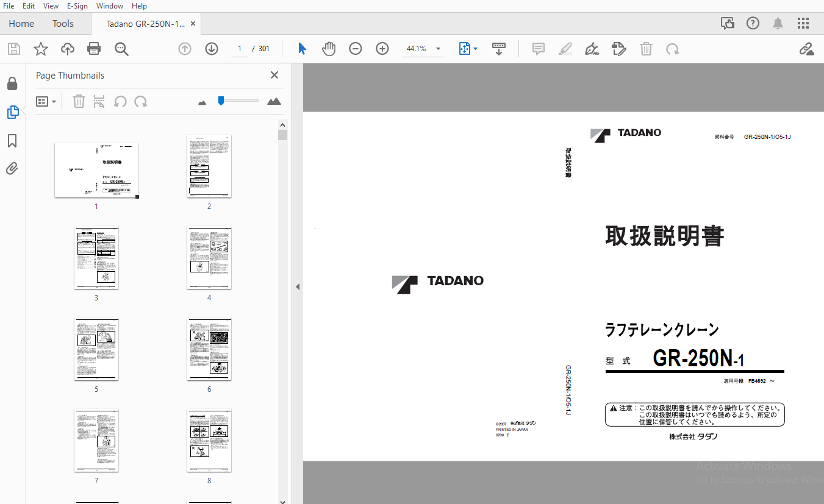
Task: Open the Edit menu
Action: (x=29, y=5)
